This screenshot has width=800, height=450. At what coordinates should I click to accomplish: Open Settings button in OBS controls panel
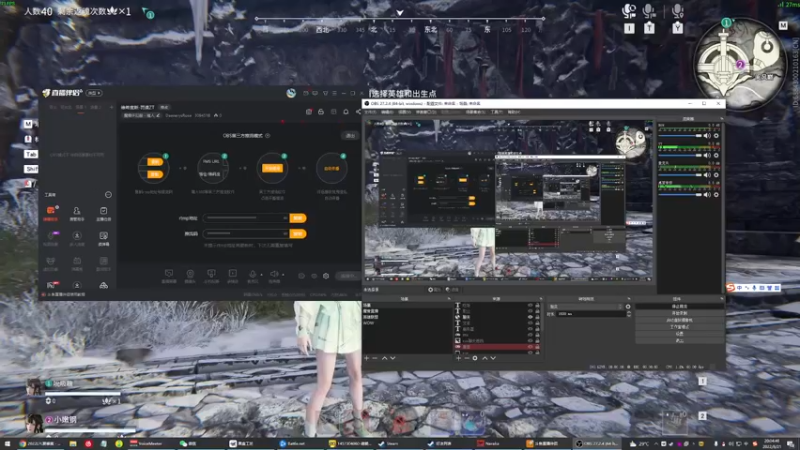(679, 334)
